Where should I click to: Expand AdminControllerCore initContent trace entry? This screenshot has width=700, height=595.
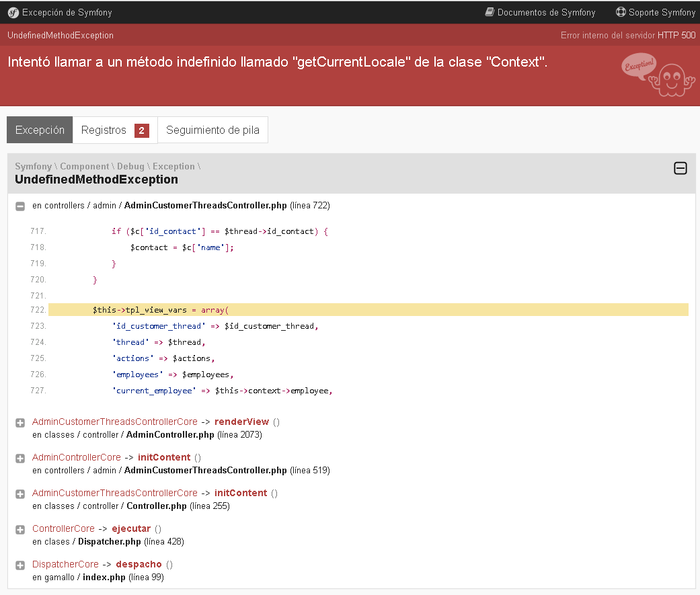coord(20,459)
